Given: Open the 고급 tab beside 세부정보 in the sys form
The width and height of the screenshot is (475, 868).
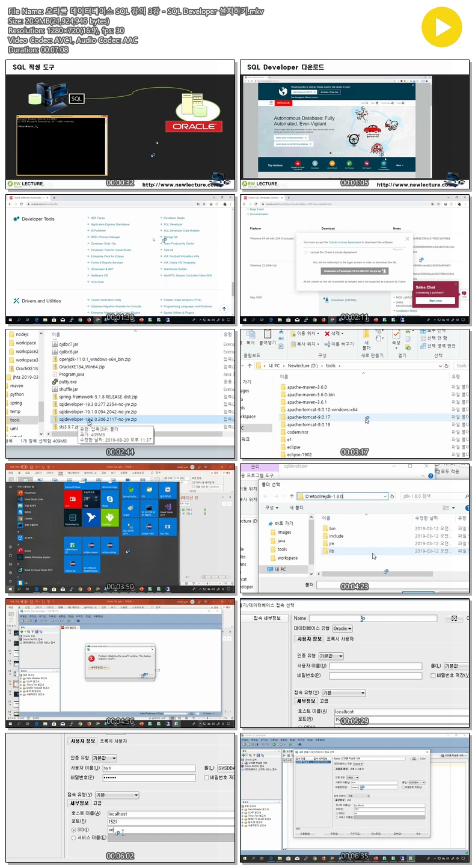Looking at the screenshot, I should tap(97, 802).
